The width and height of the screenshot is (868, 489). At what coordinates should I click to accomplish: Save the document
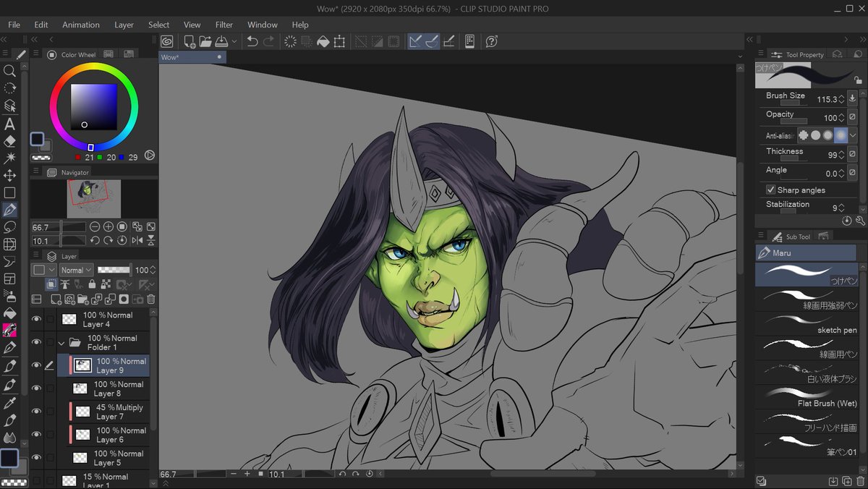point(222,41)
